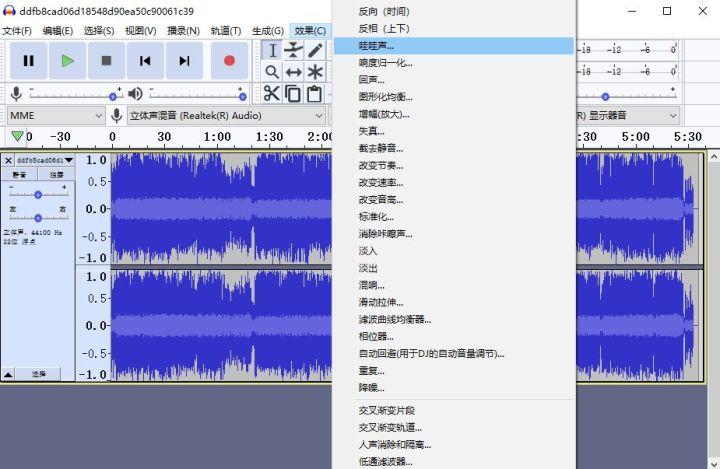Image resolution: width=720 pixels, height=469 pixels.
Task: Pick the Multi-tool asterisk icon
Action: pos(316,72)
